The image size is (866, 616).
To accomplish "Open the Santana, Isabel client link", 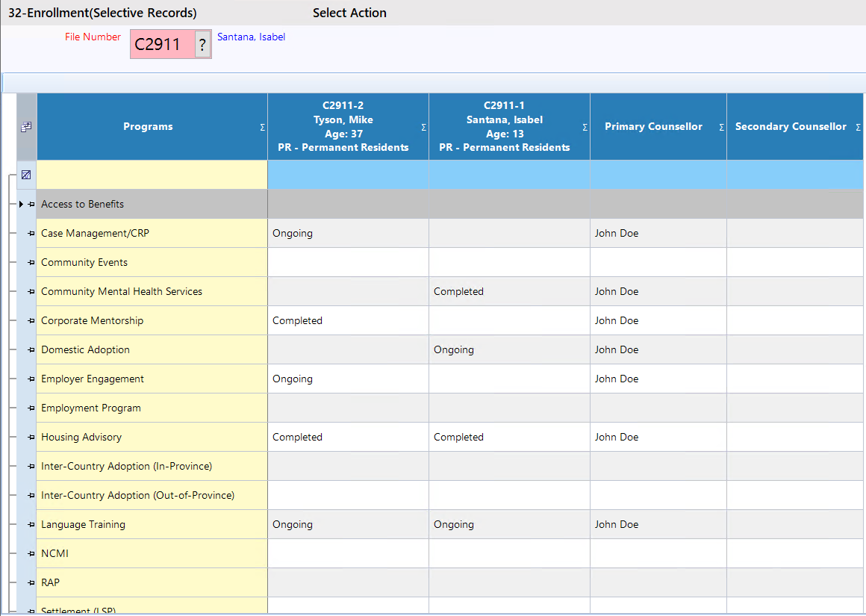I will [252, 37].
